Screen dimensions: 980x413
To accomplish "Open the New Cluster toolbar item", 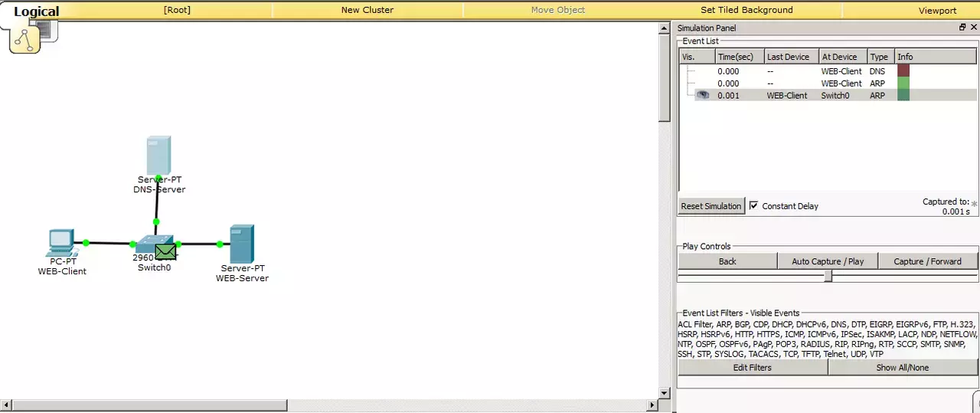I will [367, 10].
